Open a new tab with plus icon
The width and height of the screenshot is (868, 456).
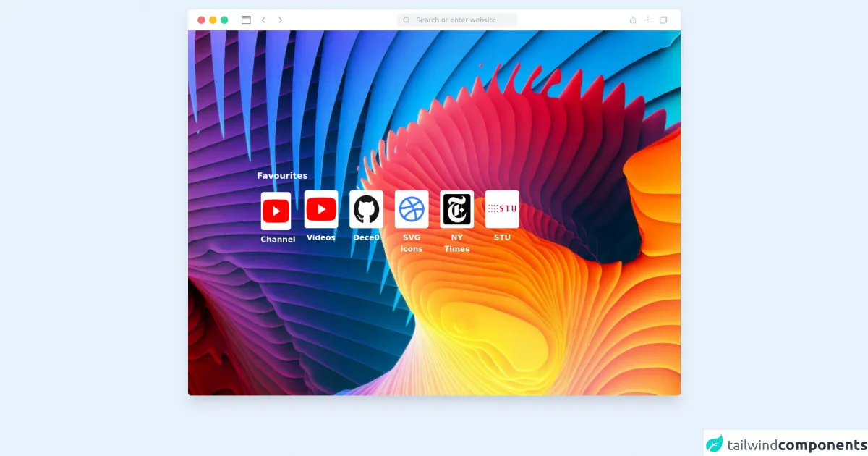[x=648, y=20]
